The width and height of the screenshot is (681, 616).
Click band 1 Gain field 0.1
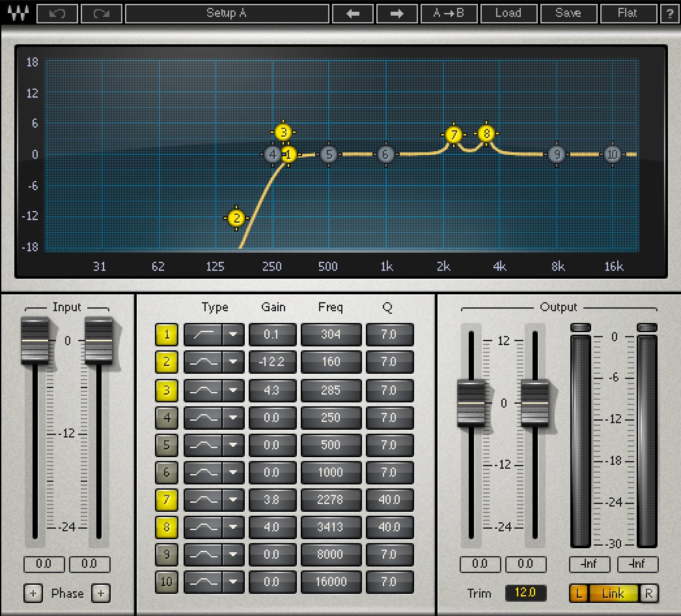click(x=272, y=335)
